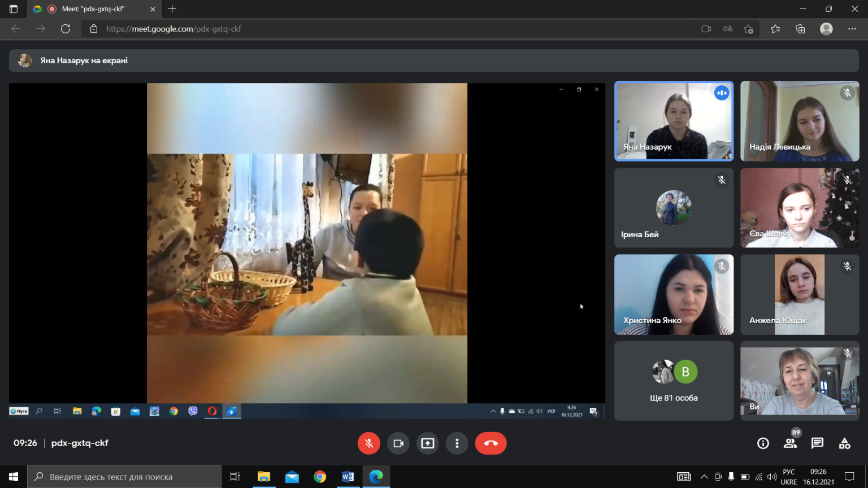Screen dimensions: 868x488
Task: Open Edge collections icon in toolbar
Action: [x=800, y=29]
